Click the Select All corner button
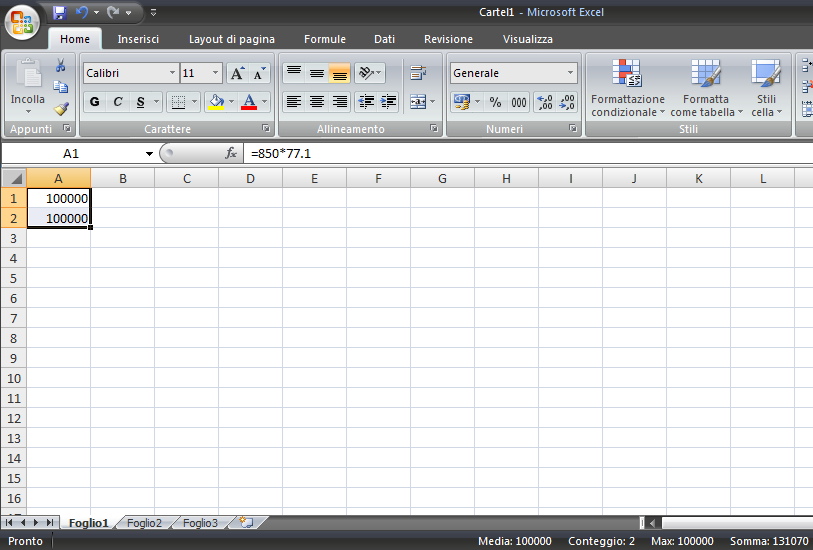 [x=14, y=178]
